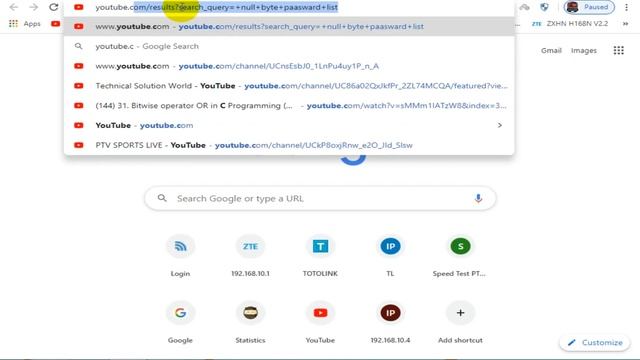Open the 192.168.10.4 shortcut tile
The image size is (640, 360).
tap(390, 322)
